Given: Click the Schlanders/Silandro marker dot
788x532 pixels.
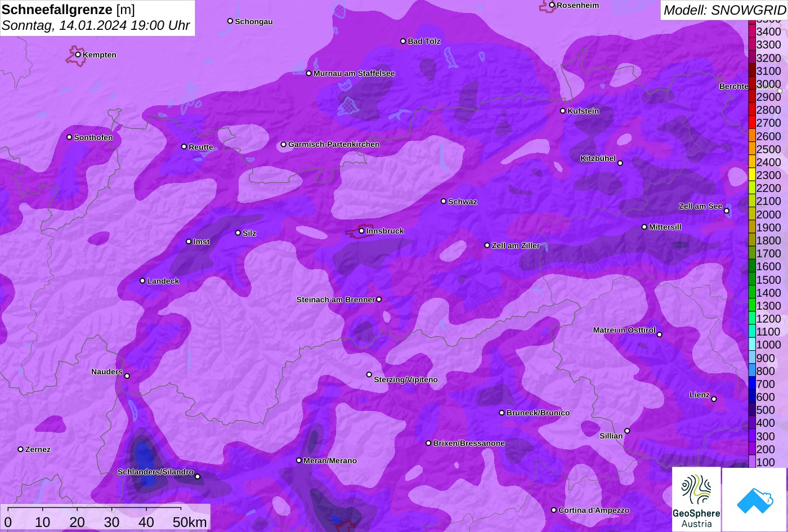Looking at the screenshot, I should (198, 477).
